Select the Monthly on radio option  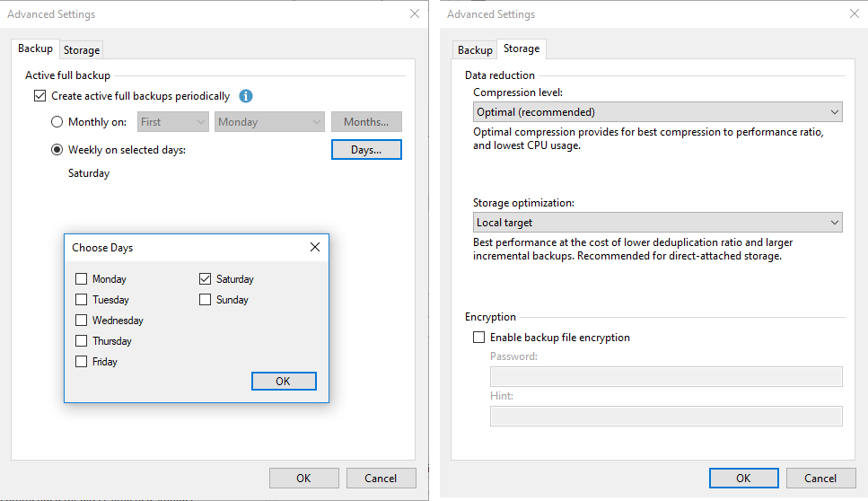click(x=57, y=122)
